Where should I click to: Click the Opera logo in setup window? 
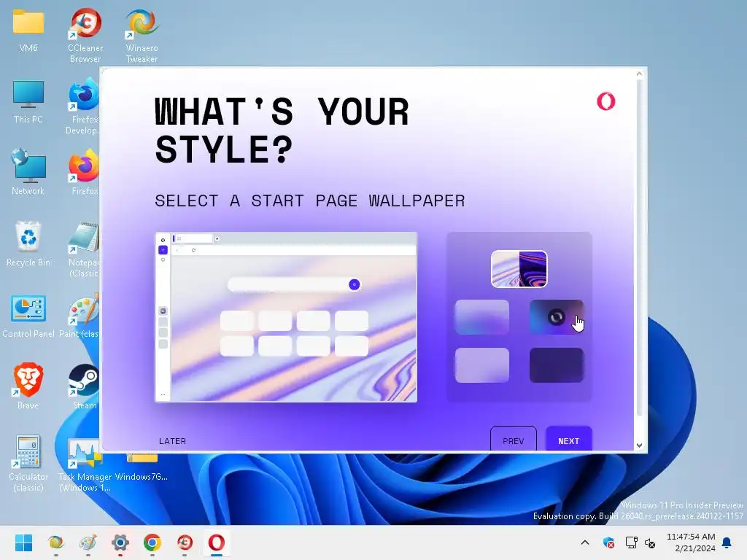(606, 101)
